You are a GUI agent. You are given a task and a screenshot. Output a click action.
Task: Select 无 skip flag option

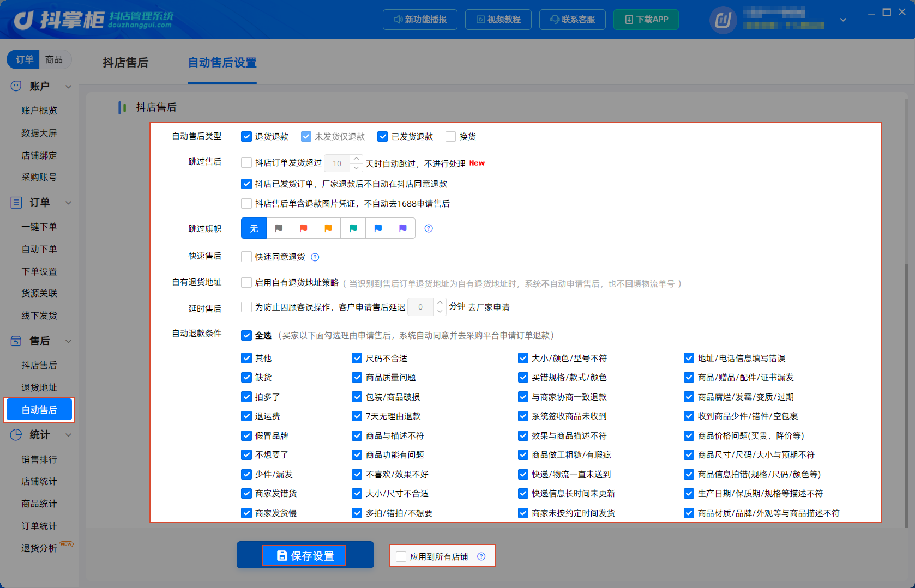tap(254, 228)
